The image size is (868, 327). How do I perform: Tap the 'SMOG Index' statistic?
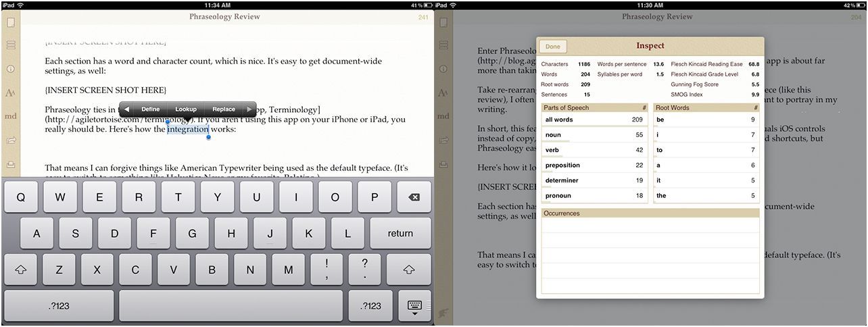point(715,95)
